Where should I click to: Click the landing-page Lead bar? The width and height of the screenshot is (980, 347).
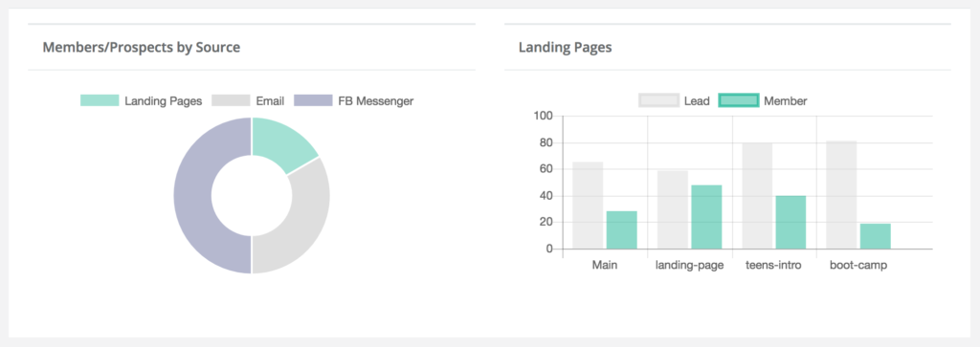[x=673, y=209]
